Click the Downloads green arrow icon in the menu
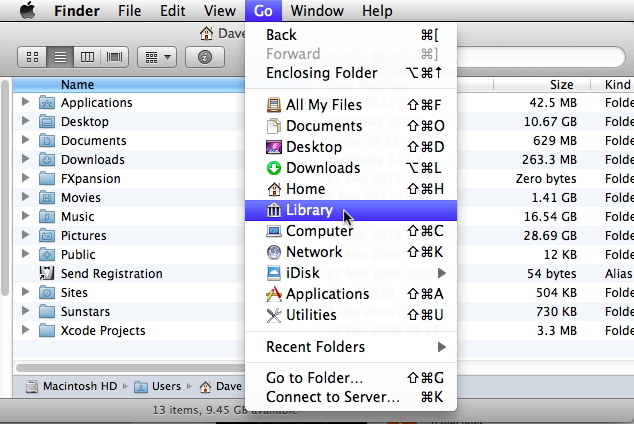Viewport: 634px width, 424px height. (274, 168)
